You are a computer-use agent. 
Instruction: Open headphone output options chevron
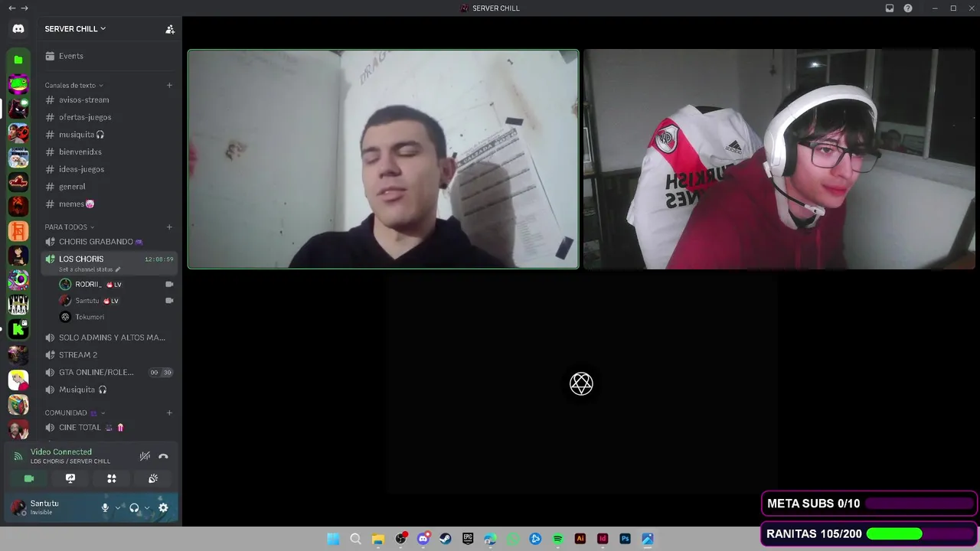[147, 507]
